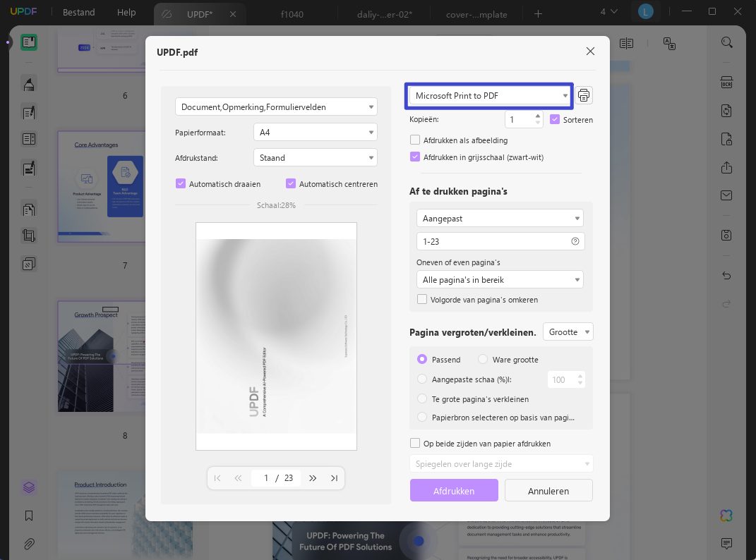Disable Afdrukken in grijsschaal checkbox
756x560 pixels.
coord(414,157)
